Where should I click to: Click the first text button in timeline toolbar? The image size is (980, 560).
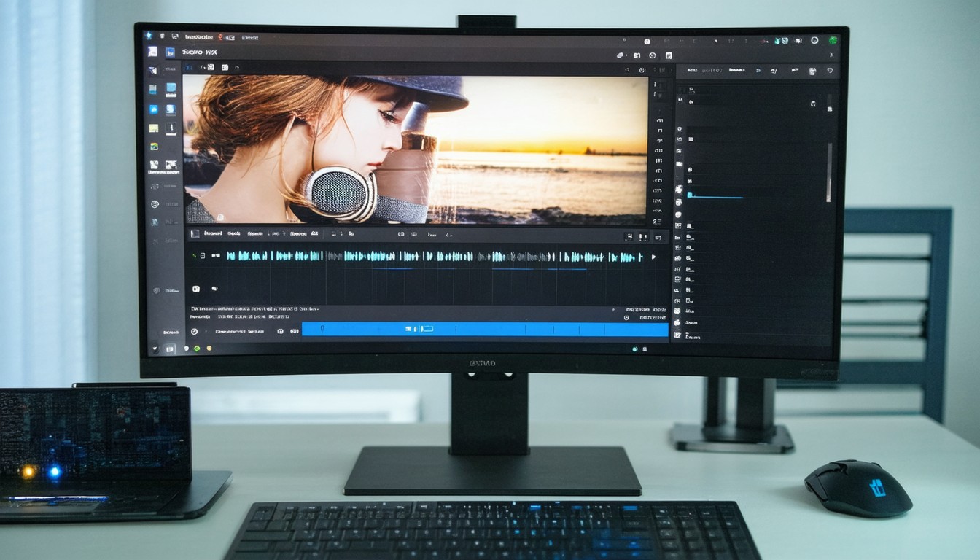213,234
